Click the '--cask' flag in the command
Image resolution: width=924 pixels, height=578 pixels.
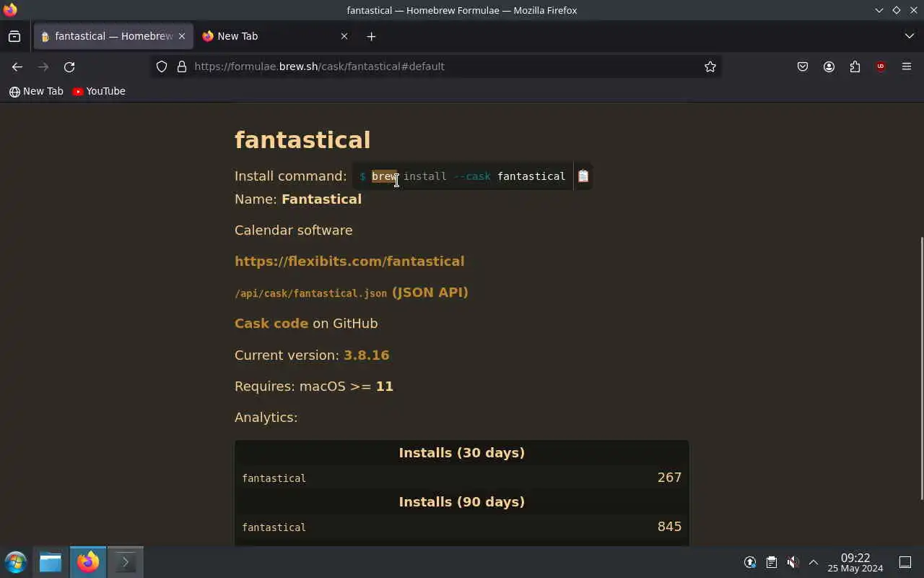(x=472, y=176)
